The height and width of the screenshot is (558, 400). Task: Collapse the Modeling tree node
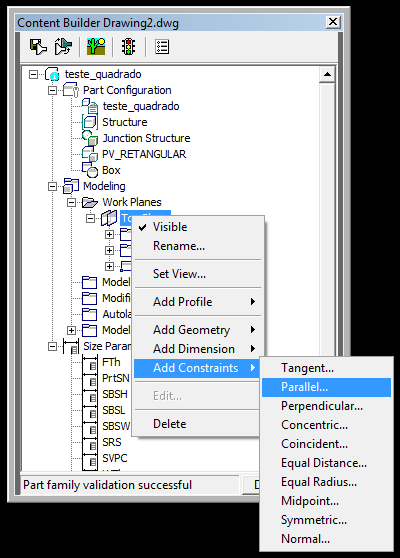pyautogui.click(x=52, y=186)
